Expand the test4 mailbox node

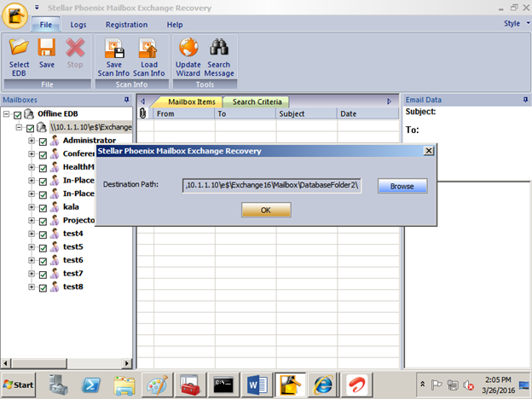coord(32,234)
